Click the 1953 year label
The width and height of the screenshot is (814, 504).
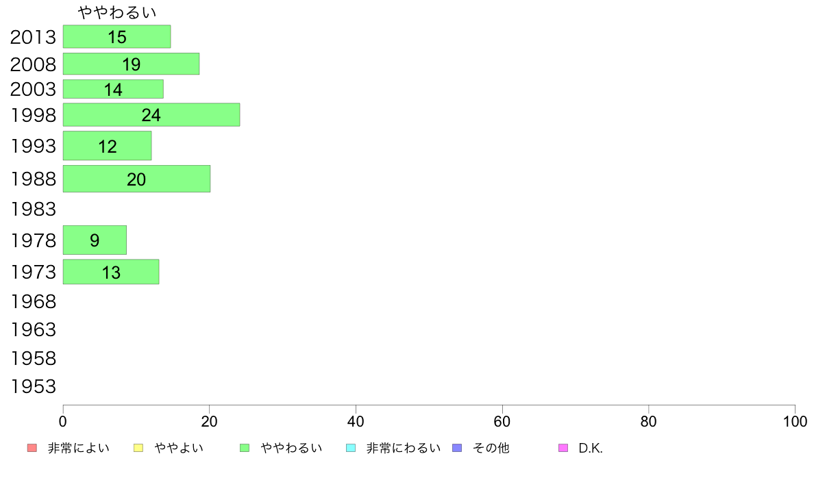tap(33, 387)
